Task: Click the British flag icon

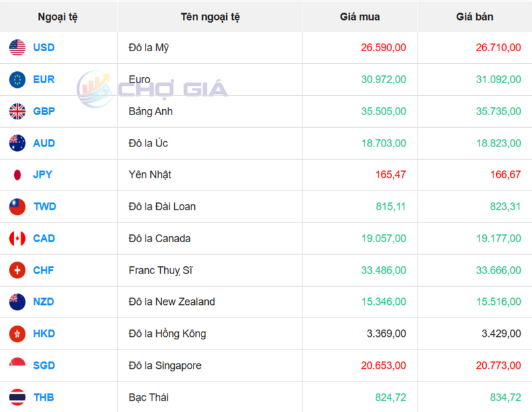Action: 17,111
